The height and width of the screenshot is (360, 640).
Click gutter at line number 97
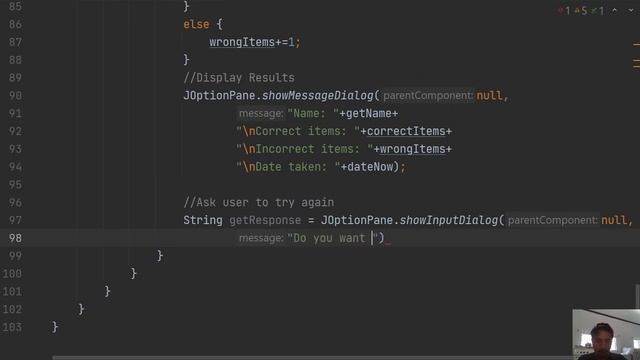click(x=15, y=220)
